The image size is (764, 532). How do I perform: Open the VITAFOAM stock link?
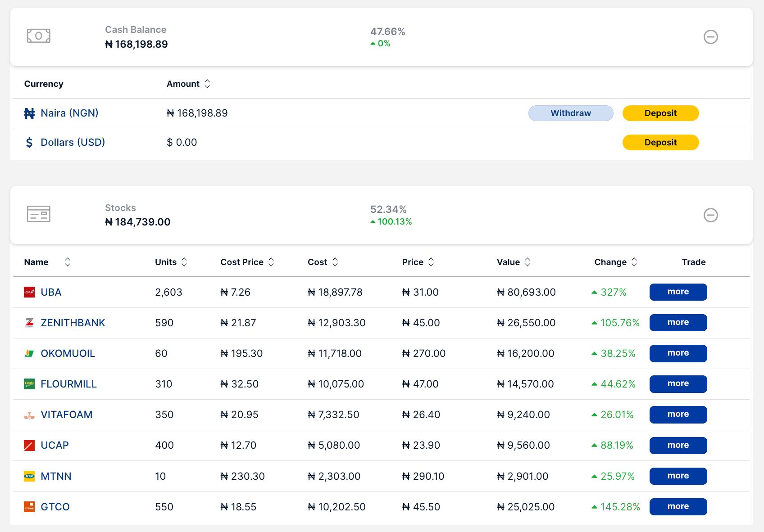pos(67,415)
